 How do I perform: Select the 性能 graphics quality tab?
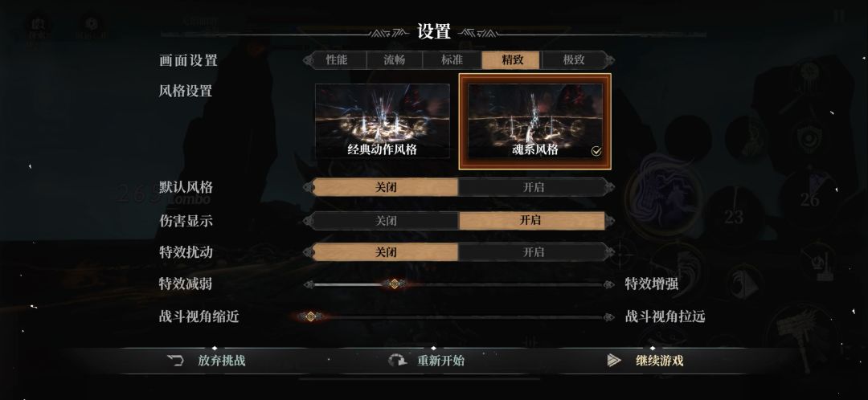coord(337,59)
